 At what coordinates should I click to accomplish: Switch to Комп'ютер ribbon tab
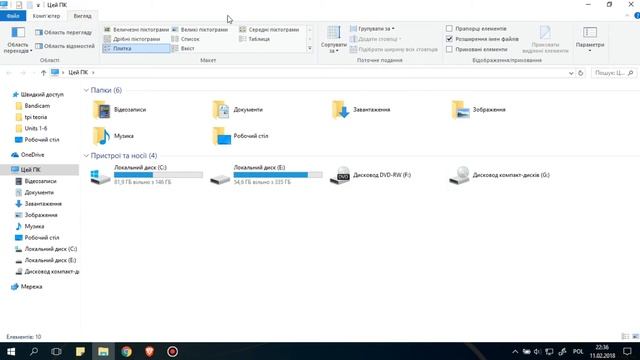(x=46, y=16)
